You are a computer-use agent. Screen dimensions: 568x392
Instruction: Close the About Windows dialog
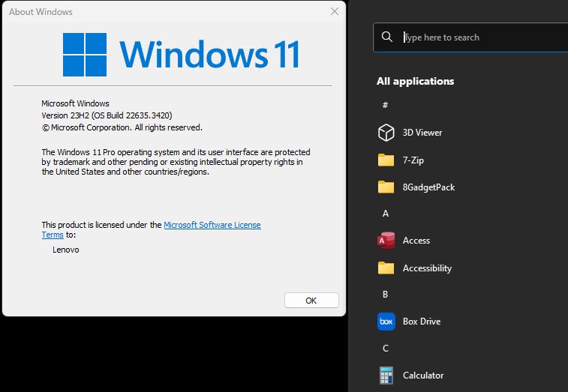(x=335, y=11)
